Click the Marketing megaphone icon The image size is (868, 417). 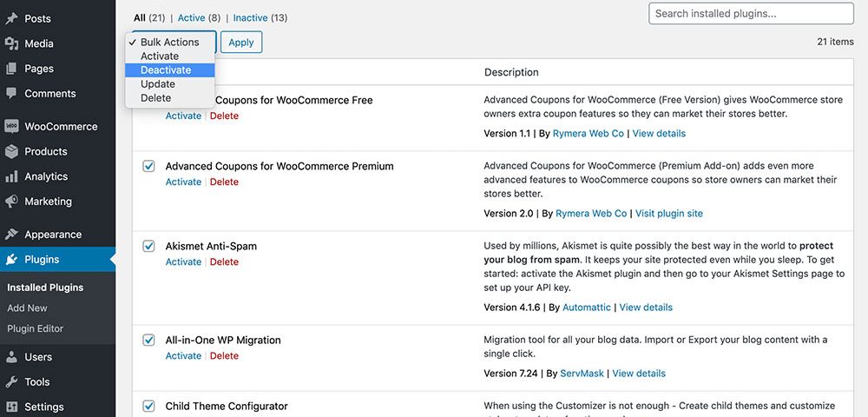coord(11,202)
